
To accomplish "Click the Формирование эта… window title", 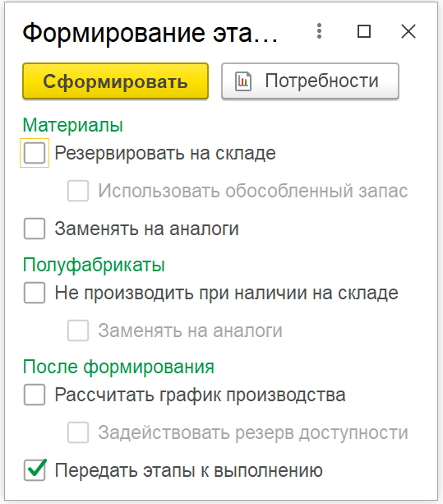I will [x=150, y=33].
